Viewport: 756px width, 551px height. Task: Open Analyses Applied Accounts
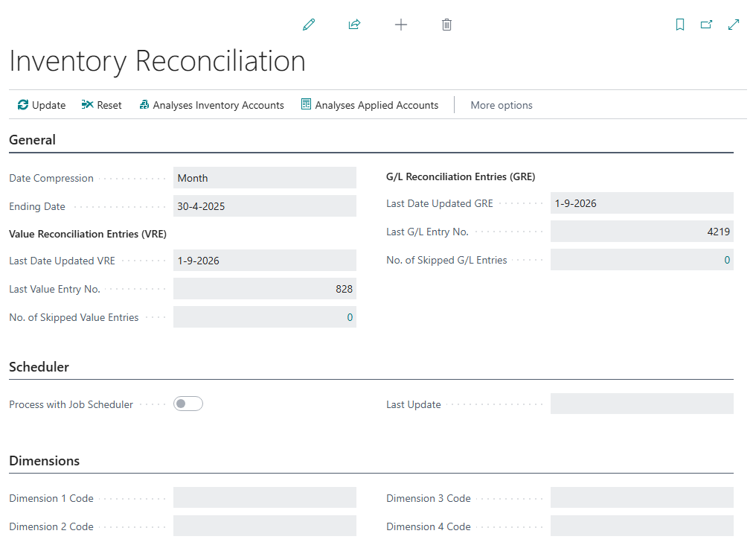[370, 105]
